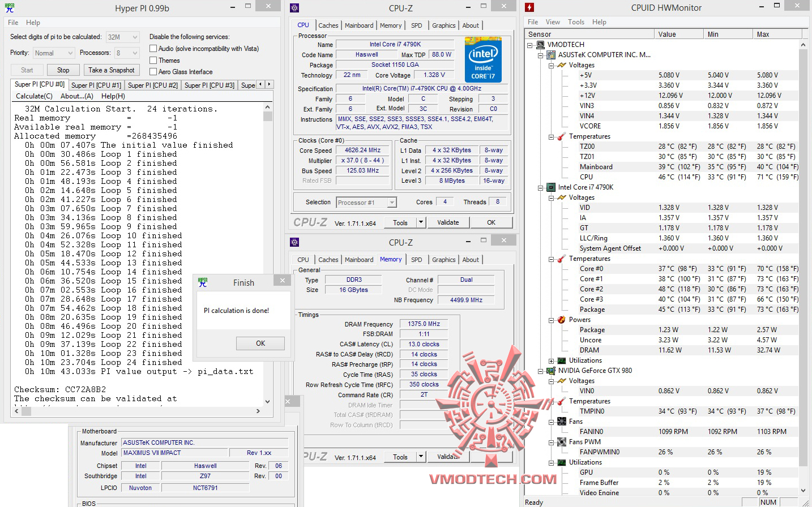This screenshot has height=507, width=812.
Task: Click the Hyper PI app icon in title bar
Action: click(9, 8)
